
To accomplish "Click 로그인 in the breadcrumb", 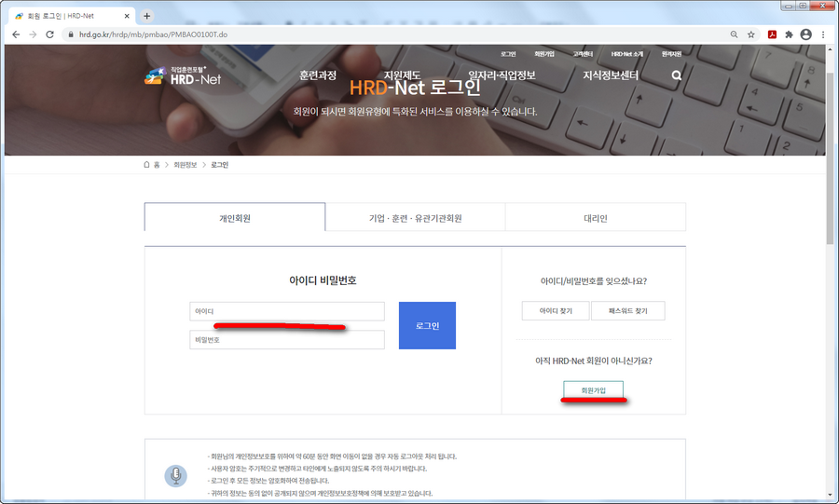I will coord(219,165).
